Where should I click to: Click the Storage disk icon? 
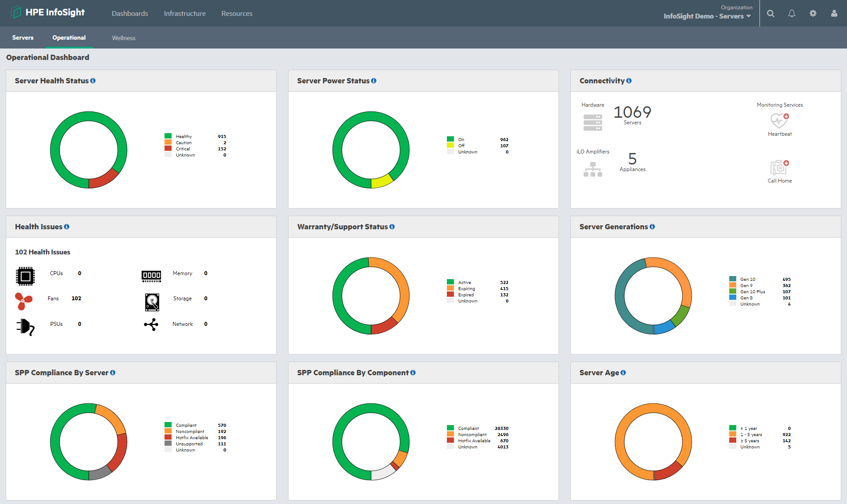(x=152, y=302)
